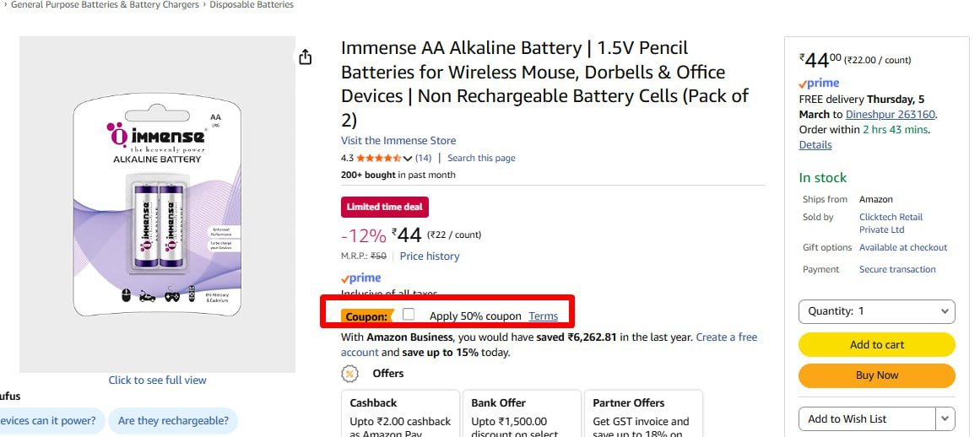Open Disposable Batteries breadcrumb category
980x437 pixels.
[x=252, y=5]
